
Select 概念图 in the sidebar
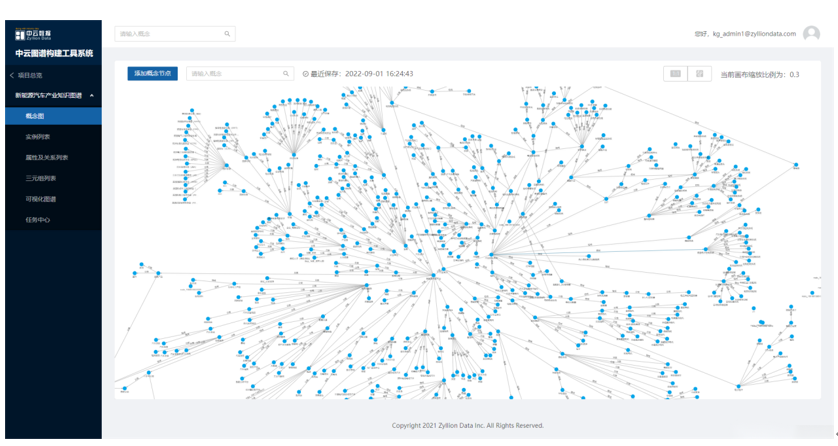tap(35, 116)
